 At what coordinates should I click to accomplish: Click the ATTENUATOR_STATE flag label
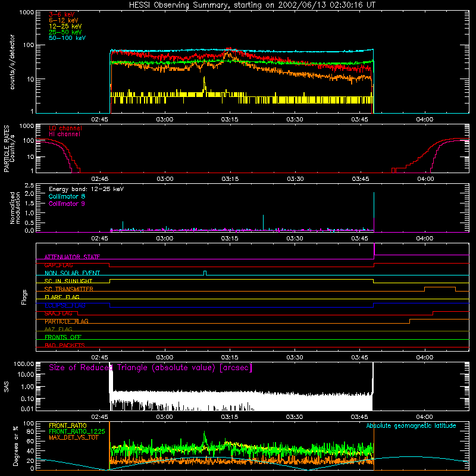(72, 257)
